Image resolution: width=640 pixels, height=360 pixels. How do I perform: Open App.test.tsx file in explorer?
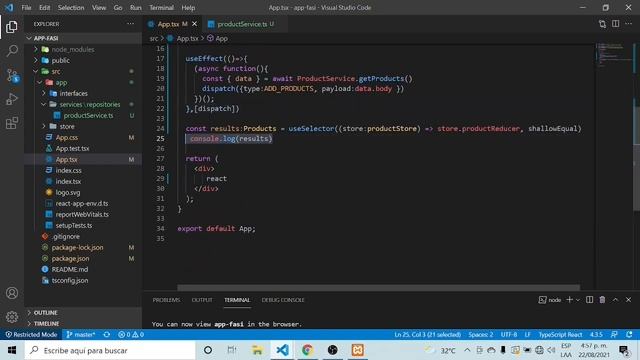pos(72,148)
